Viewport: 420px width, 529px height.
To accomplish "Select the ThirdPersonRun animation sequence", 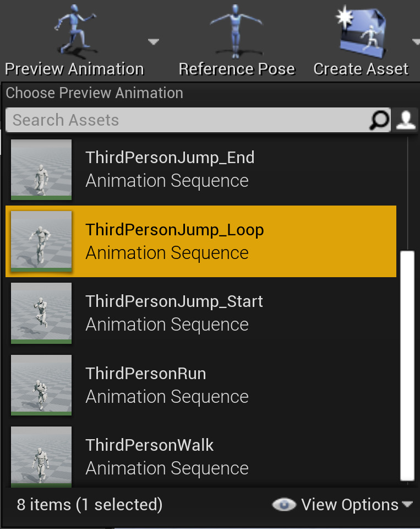I will (x=145, y=373).
